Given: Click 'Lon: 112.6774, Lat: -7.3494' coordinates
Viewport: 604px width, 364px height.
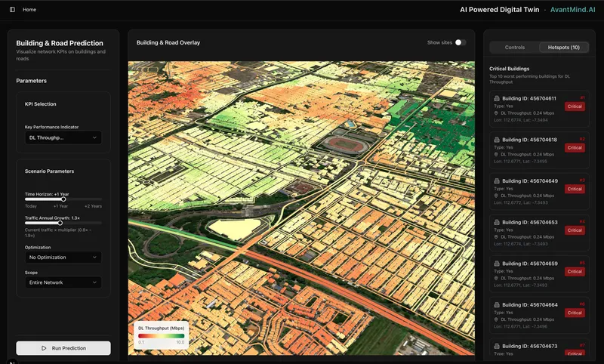Looking at the screenshot, I should pos(521,120).
